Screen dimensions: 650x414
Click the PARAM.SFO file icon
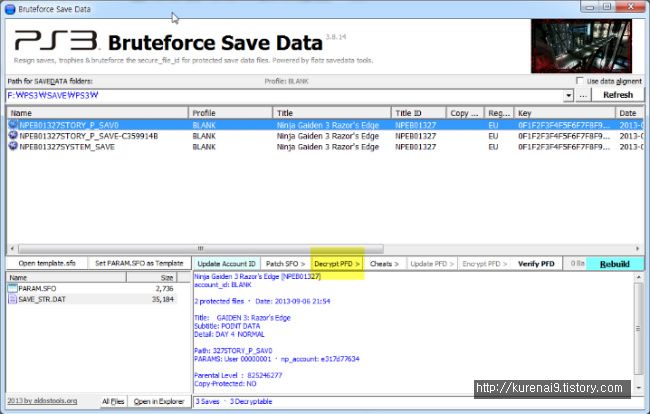point(12,288)
